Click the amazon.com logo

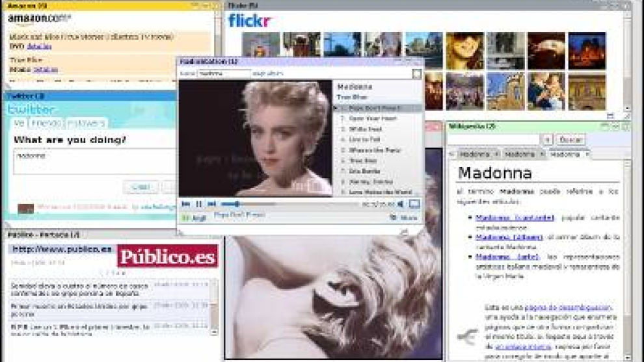(x=39, y=18)
